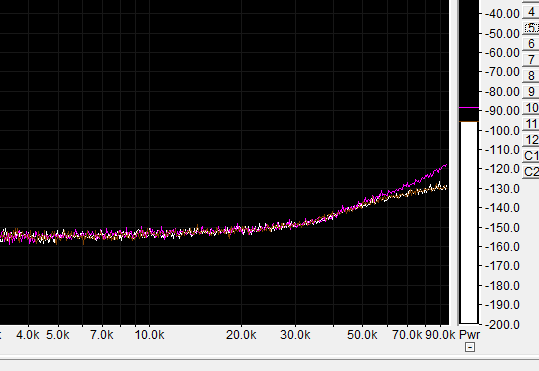Screen dimensions: 539x371
Task: Select overlay button 5
Action: [x=531, y=28]
